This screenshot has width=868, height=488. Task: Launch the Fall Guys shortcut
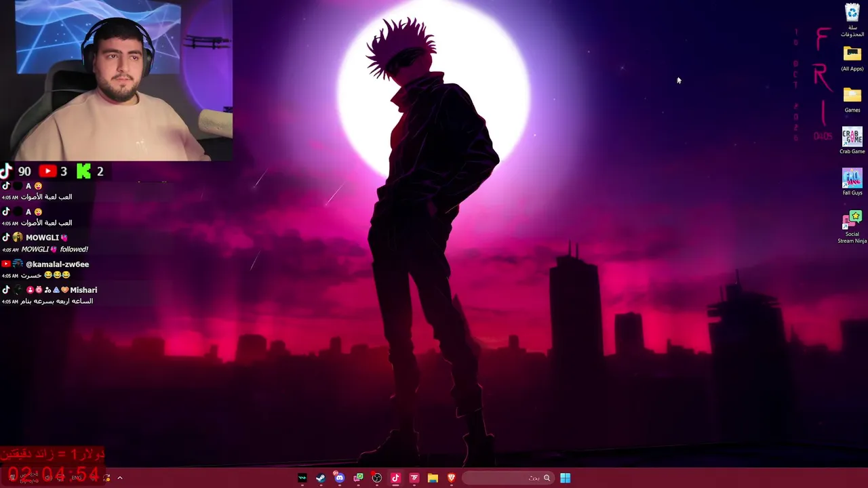(852, 182)
